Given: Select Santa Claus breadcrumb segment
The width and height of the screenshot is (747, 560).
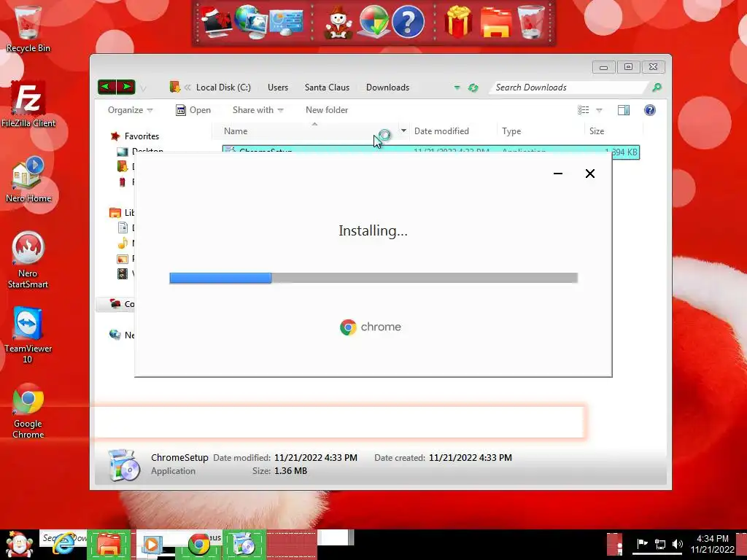Looking at the screenshot, I should (x=327, y=87).
